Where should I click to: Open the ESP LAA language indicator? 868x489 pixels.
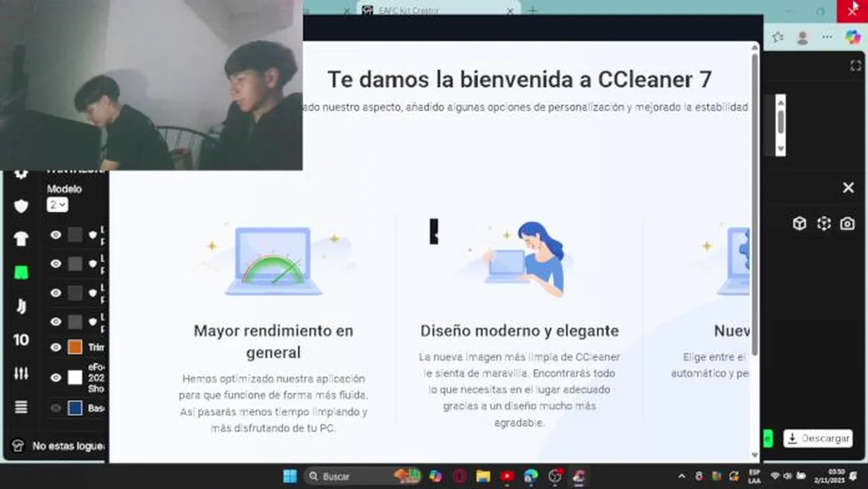point(754,476)
